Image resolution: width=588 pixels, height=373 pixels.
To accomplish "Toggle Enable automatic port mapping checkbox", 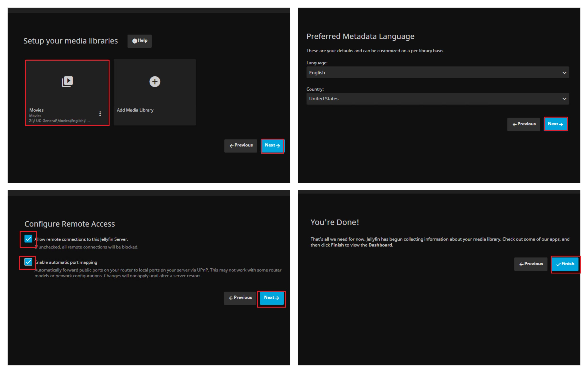I will click(28, 262).
